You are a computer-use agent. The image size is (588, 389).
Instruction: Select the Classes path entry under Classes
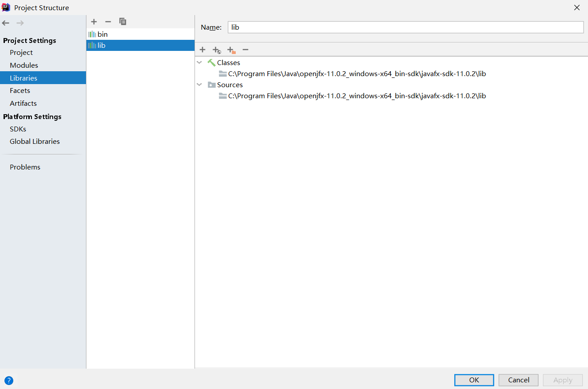356,73
